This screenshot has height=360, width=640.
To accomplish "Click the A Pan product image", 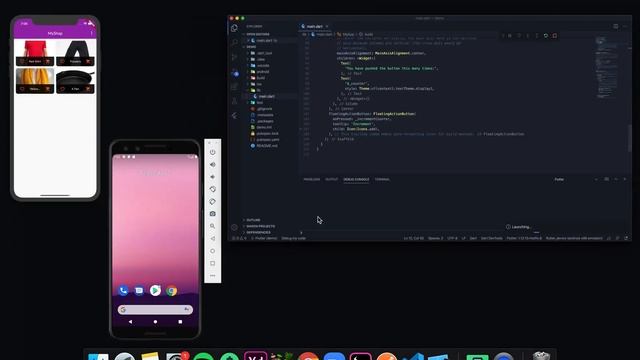I will (x=75, y=77).
